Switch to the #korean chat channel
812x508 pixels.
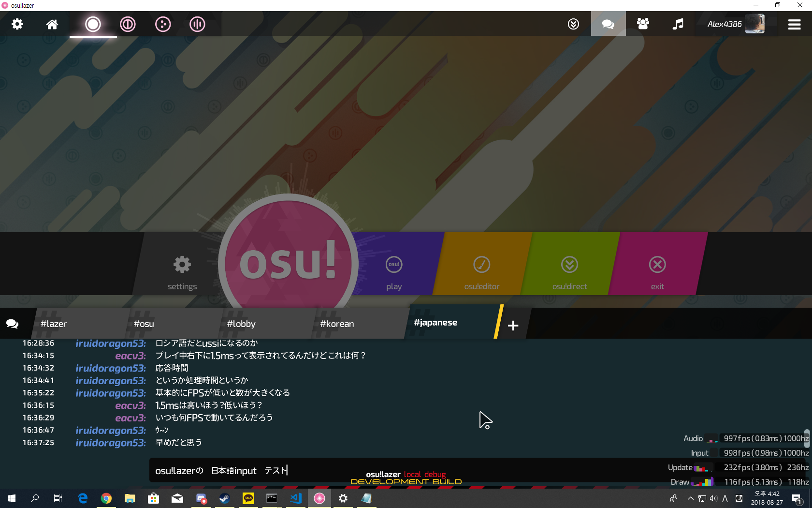337,324
